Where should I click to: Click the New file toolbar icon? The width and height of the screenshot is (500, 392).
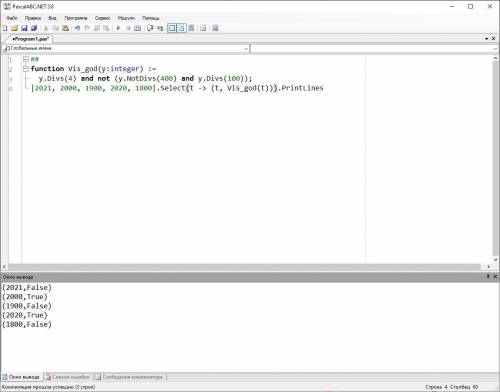pos(5,28)
